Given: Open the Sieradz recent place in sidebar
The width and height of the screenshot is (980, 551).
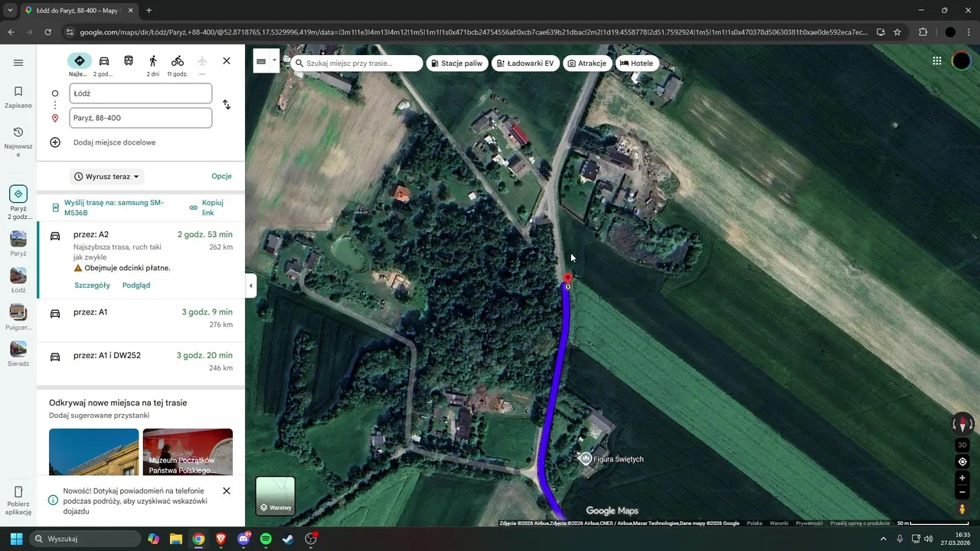Looking at the screenshot, I should point(18,354).
